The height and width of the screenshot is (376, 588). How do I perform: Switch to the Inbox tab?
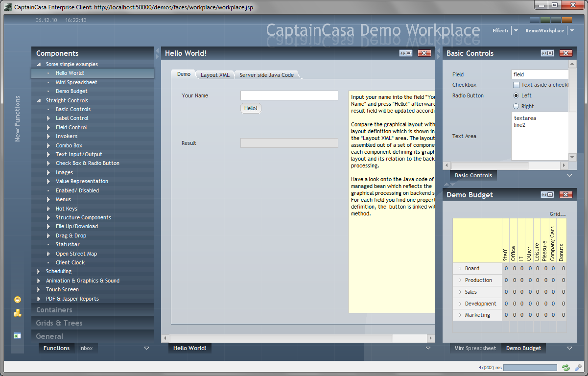click(86, 348)
